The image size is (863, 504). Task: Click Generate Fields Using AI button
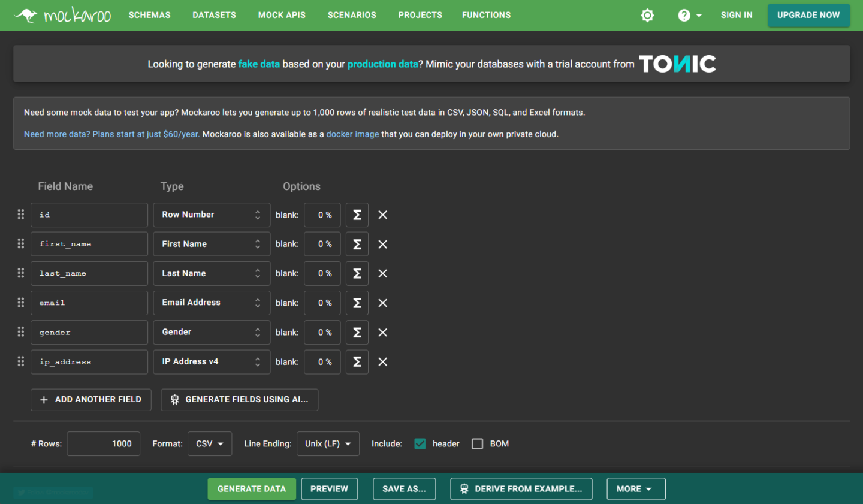pos(239,400)
